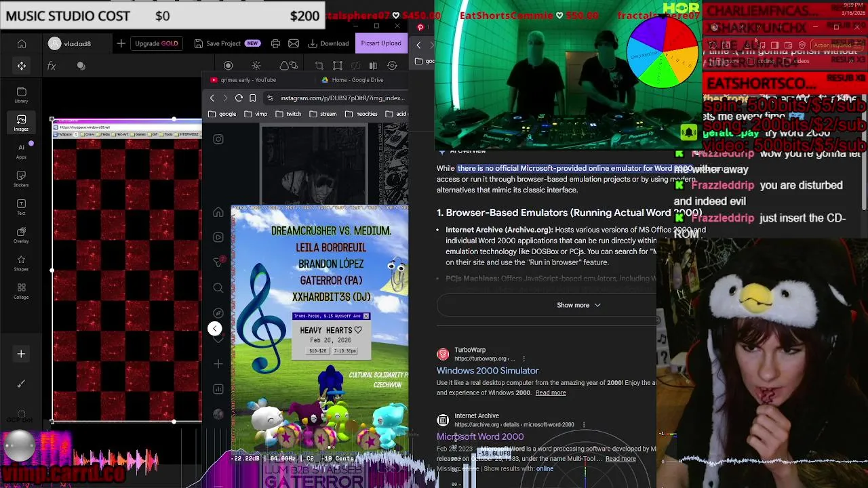
Task: Open the Library panel in Picsart
Action: [x=21, y=95]
